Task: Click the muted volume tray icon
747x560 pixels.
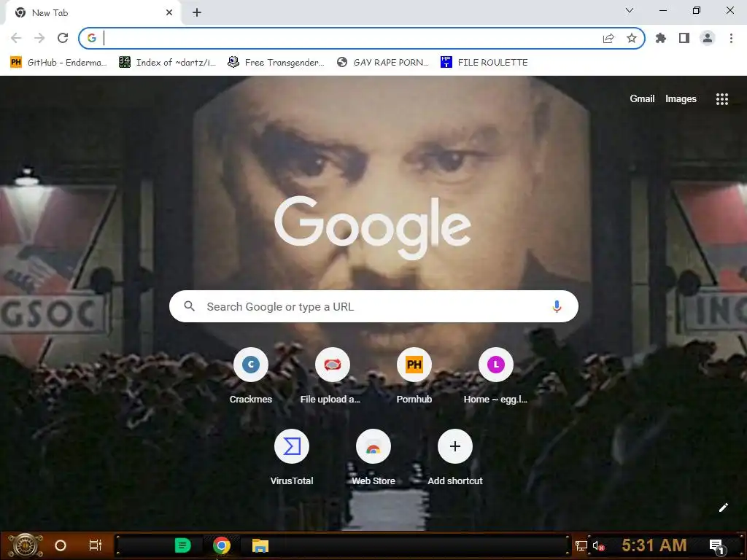Action: click(x=598, y=545)
